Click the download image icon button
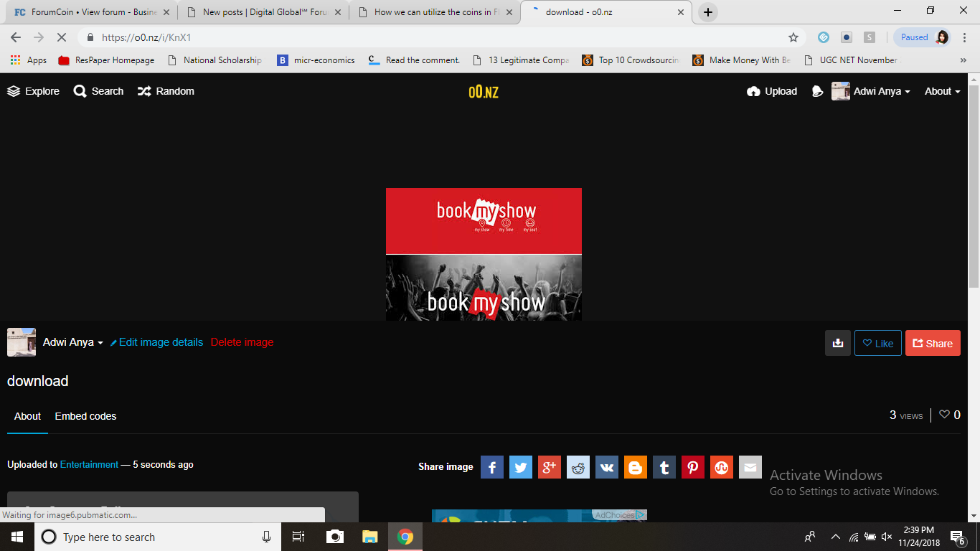The width and height of the screenshot is (980, 551). click(x=837, y=343)
